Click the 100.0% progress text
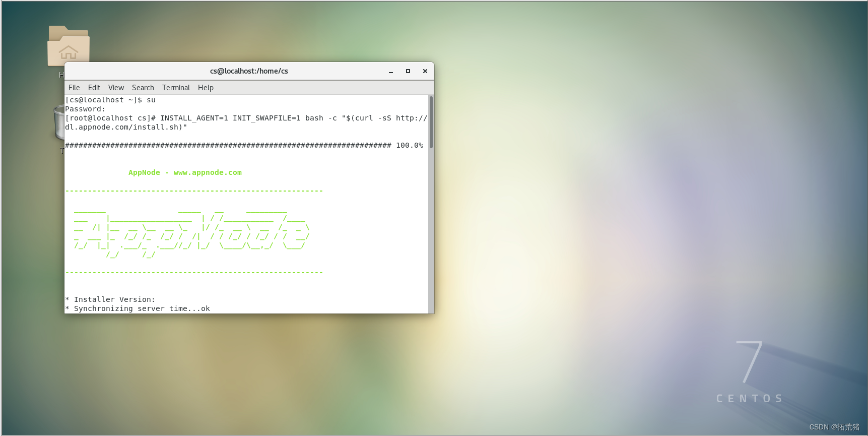This screenshot has width=868, height=436. 410,145
